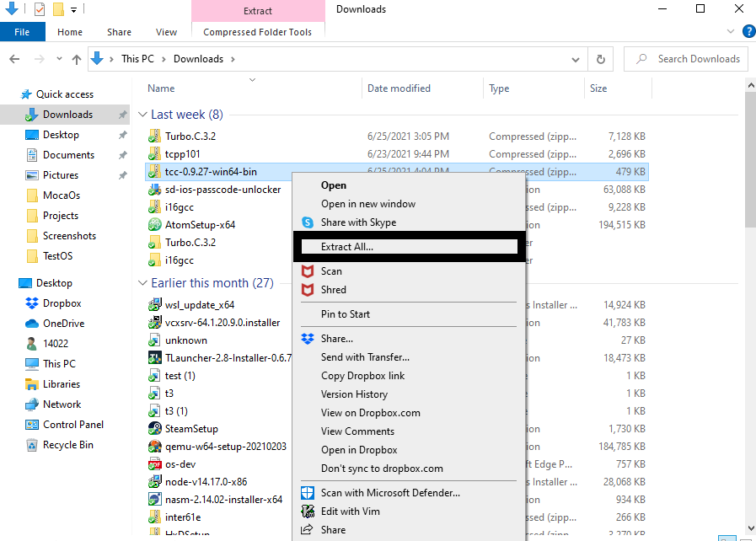This screenshot has height=541, width=756.
Task: Click the Properties checkmark icon in title bar
Action: [x=40, y=8]
